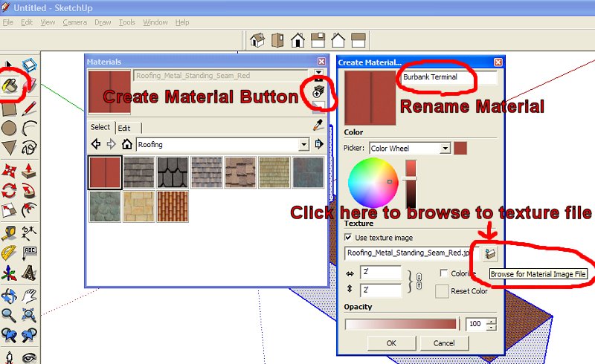Screen dimensions: 595x364
Task: Click the Opacity slider bar
Action: click(401, 324)
